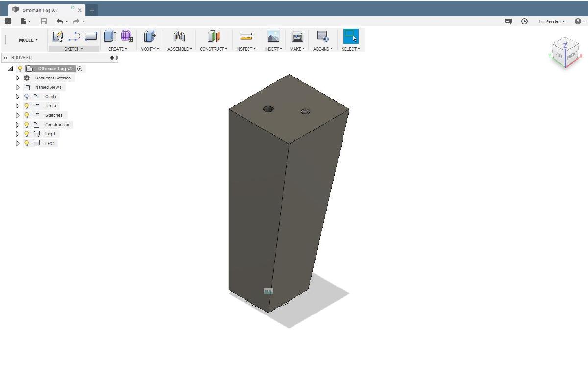Toggle visibility lightbulb for Origin
The image size is (588, 366).
26,97
